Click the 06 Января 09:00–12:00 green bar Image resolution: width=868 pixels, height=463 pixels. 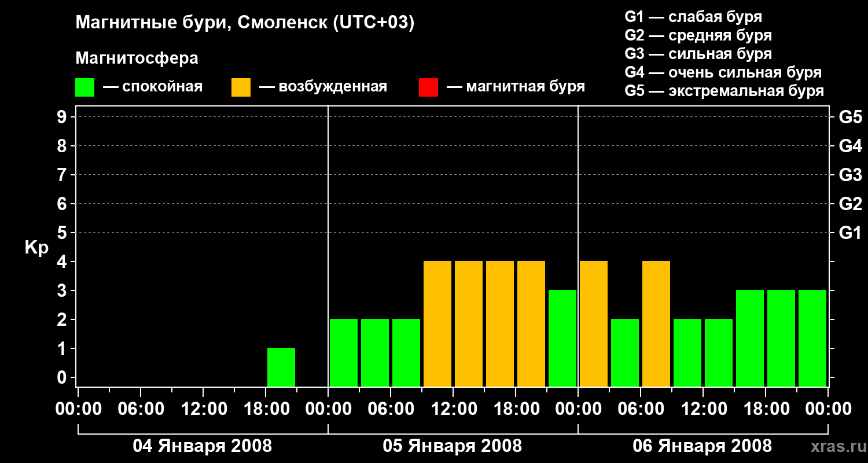tap(687, 352)
